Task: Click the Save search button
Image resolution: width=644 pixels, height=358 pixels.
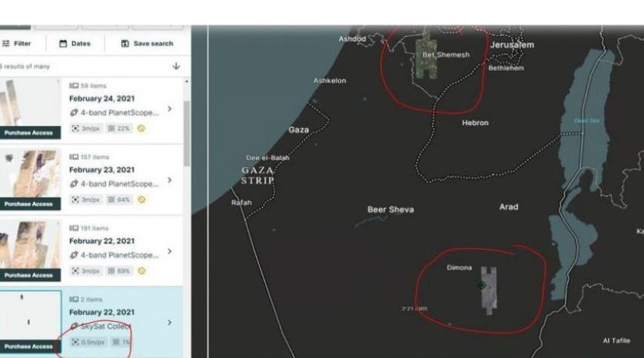Action: (147, 44)
